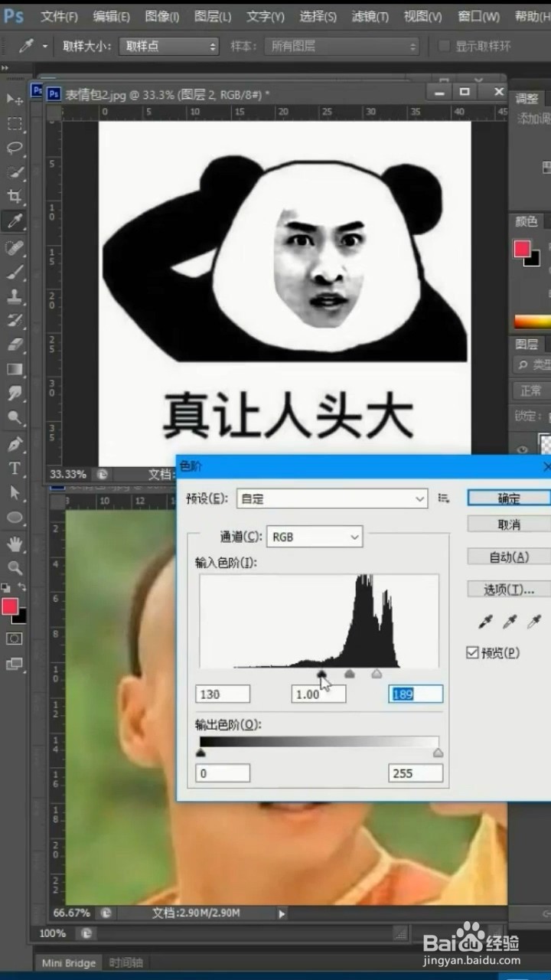This screenshot has width=551, height=980.
Task: Click the input shadows black slider handle
Action: 322,674
